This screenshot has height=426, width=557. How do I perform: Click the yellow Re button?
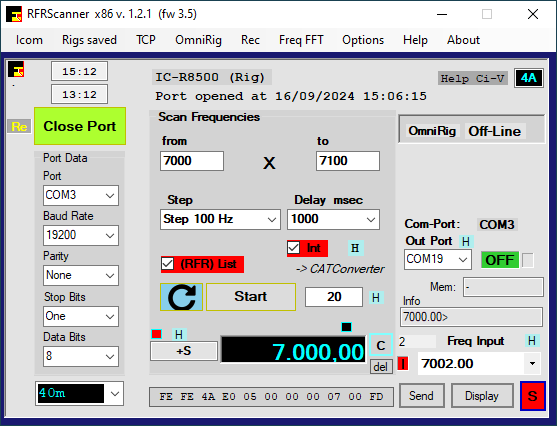pos(19,126)
